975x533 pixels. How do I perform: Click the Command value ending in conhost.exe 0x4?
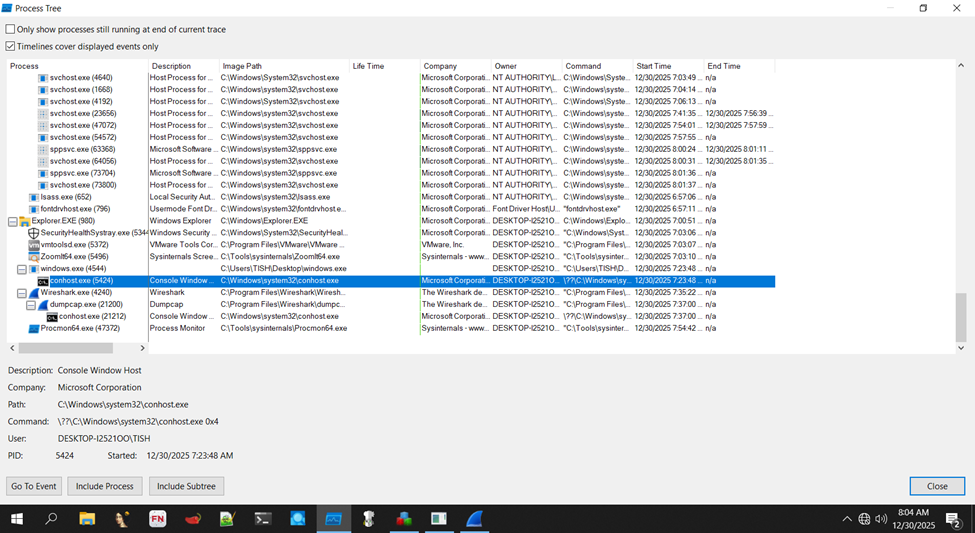point(138,422)
